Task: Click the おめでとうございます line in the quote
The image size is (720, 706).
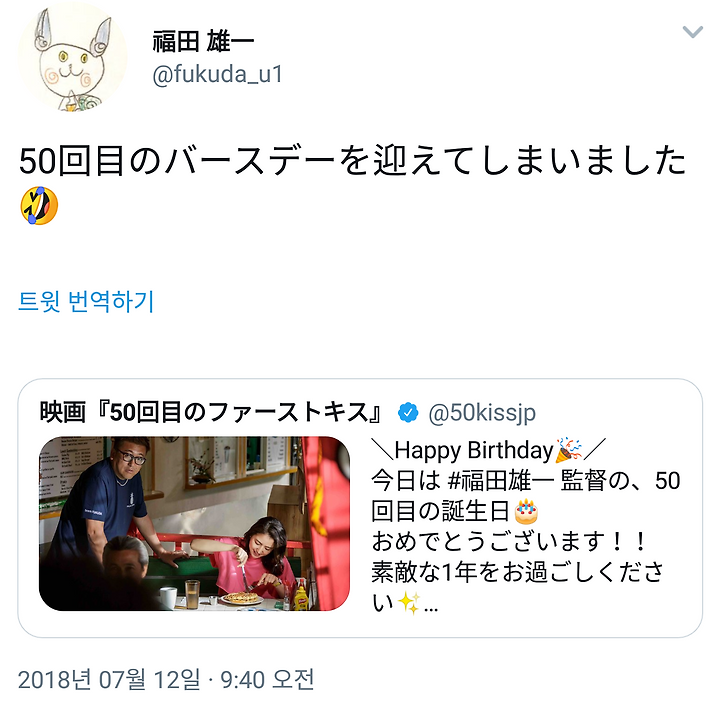Action: point(509,541)
